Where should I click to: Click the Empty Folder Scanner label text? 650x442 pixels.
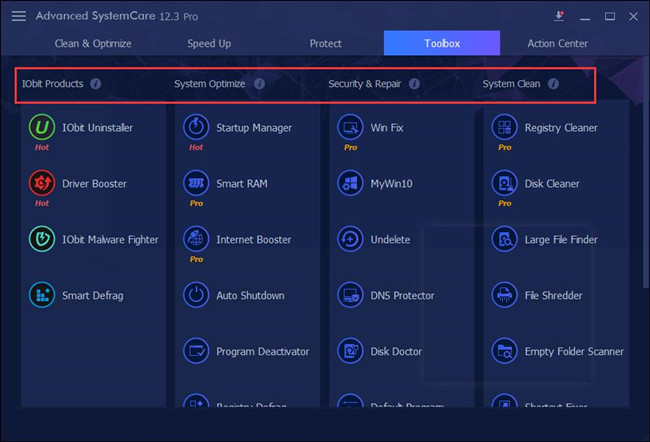click(574, 352)
